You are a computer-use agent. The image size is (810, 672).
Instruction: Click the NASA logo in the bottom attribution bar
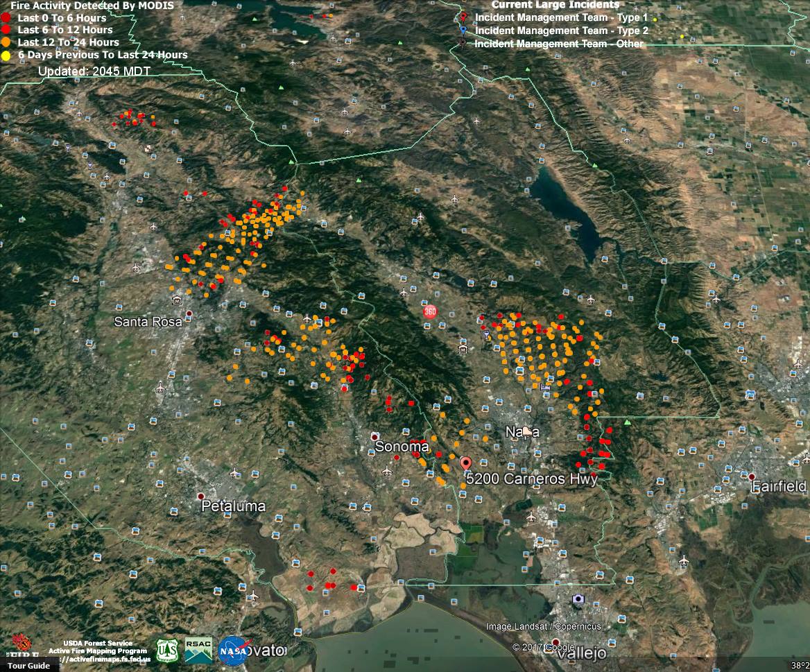pyautogui.click(x=234, y=651)
